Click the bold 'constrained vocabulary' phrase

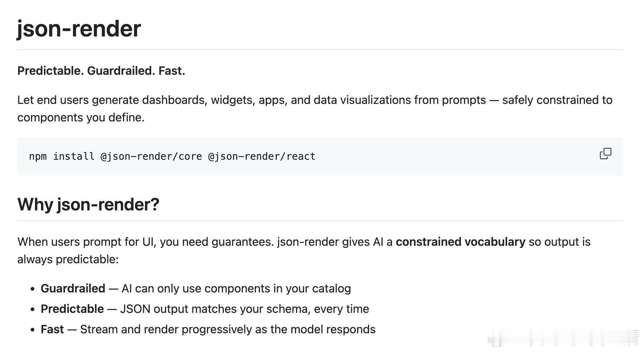coord(460,242)
